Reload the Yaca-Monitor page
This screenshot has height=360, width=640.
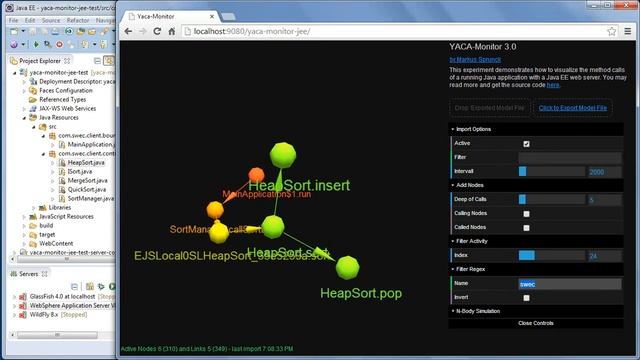click(x=157, y=31)
